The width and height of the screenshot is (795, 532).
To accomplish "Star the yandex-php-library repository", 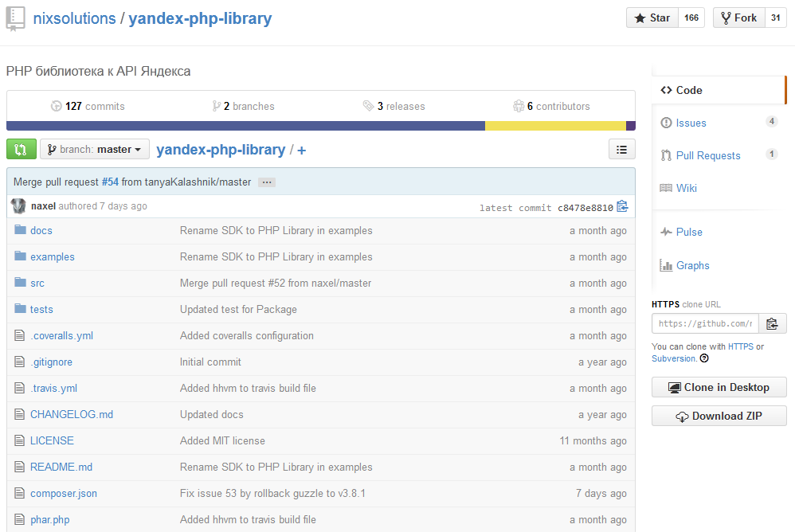I will click(652, 18).
